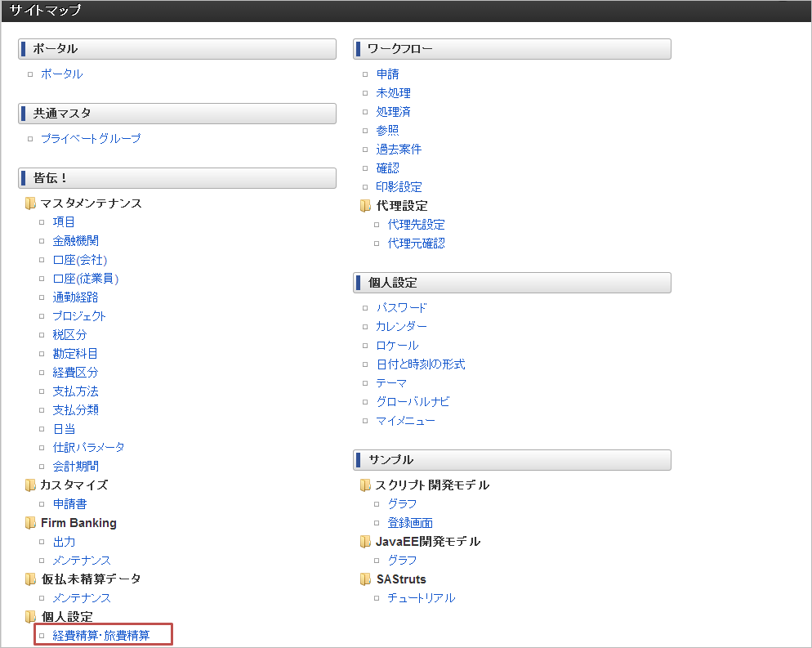Viewport: 812px width, 648px height.
Task: Click the Firm Banking folder icon
Action: click(x=30, y=523)
